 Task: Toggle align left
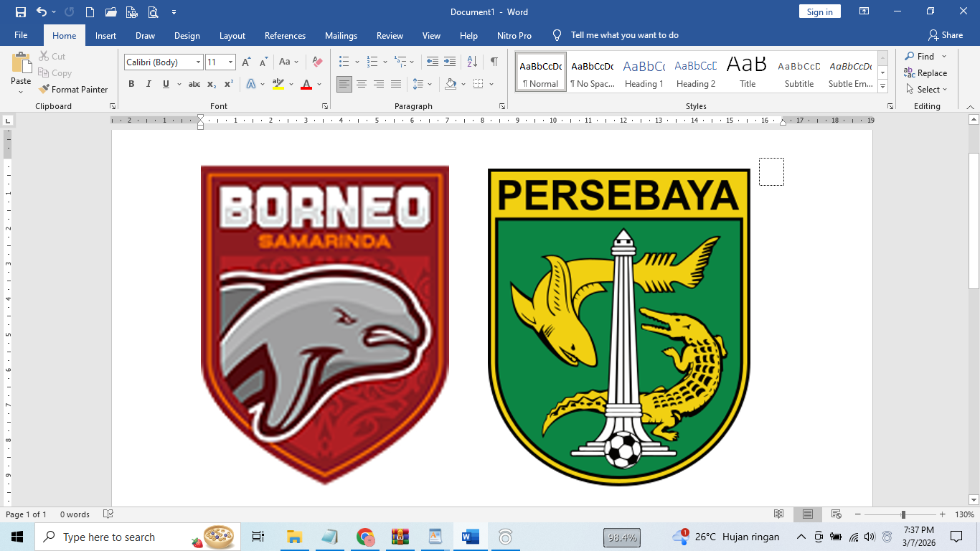(344, 84)
